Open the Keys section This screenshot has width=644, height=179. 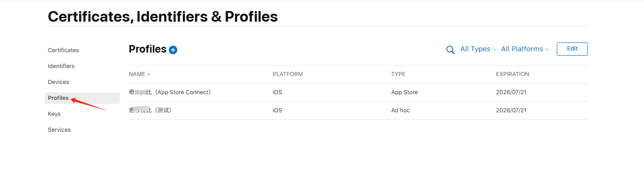point(54,114)
